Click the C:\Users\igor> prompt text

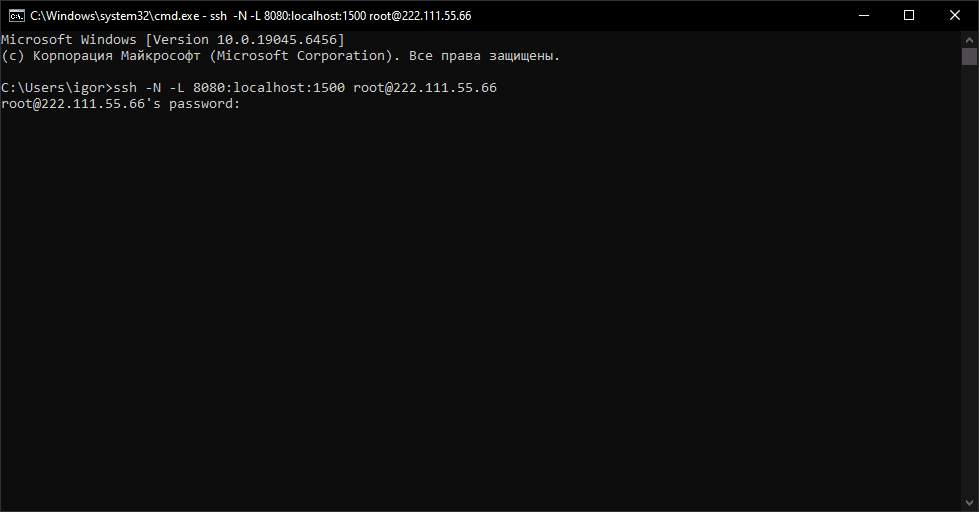click(57, 88)
